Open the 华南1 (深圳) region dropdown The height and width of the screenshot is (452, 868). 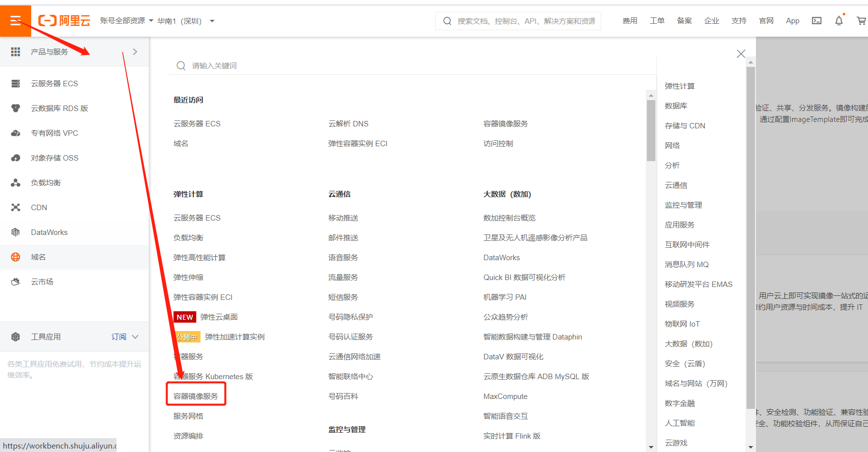[186, 21]
